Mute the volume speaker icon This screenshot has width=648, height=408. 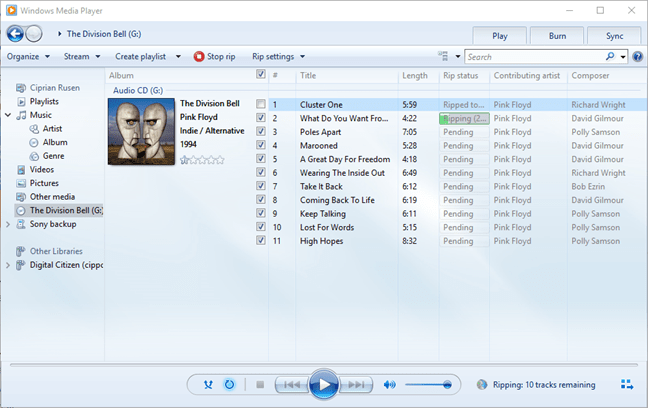[x=390, y=384]
